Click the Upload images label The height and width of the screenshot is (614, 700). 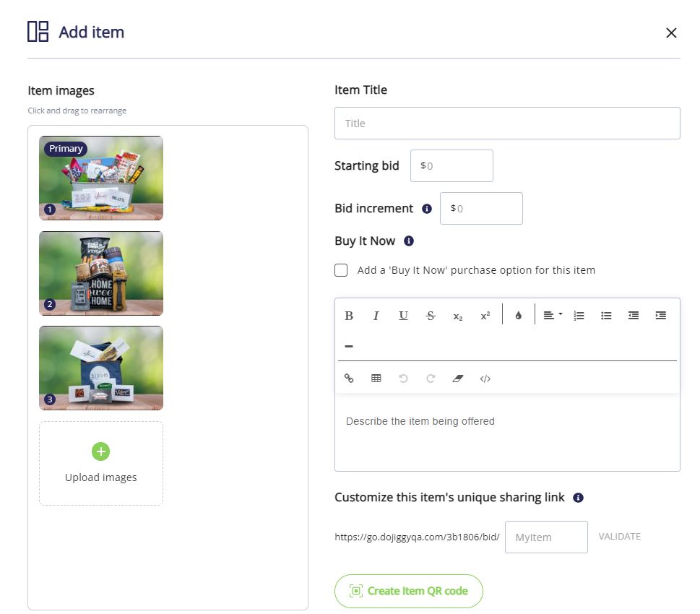point(101,477)
